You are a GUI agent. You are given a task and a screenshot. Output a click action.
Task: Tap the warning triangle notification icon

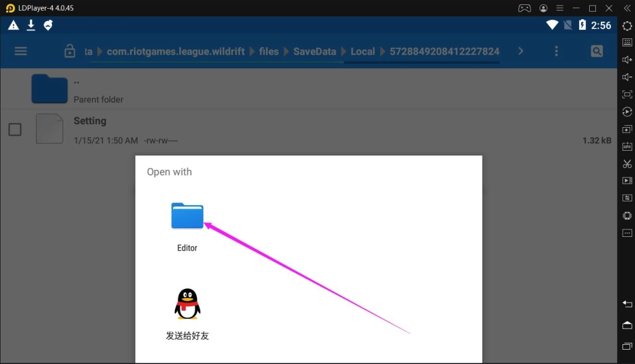click(x=14, y=25)
